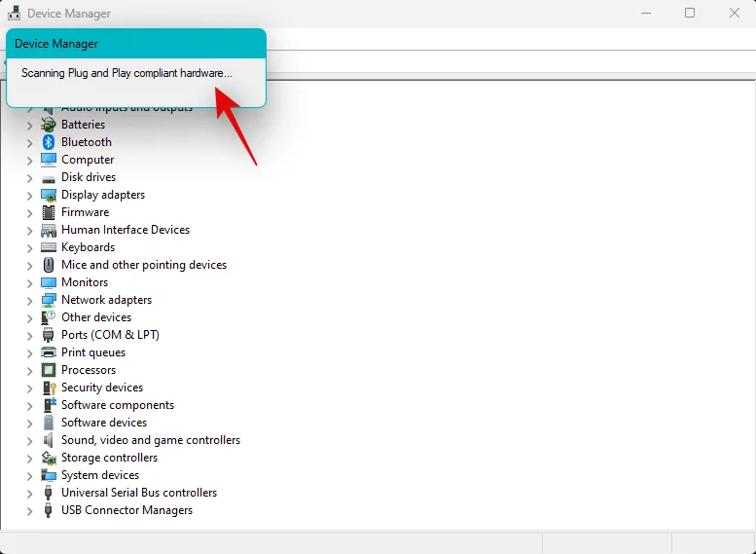The height and width of the screenshot is (554, 756).
Task: Click the Print queues printer icon
Action: point(49,352)
